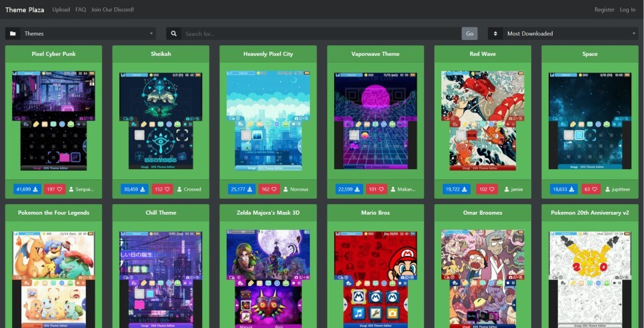Open Mario Bros theme title
This screenshot has width=644, height=328.
375,213
